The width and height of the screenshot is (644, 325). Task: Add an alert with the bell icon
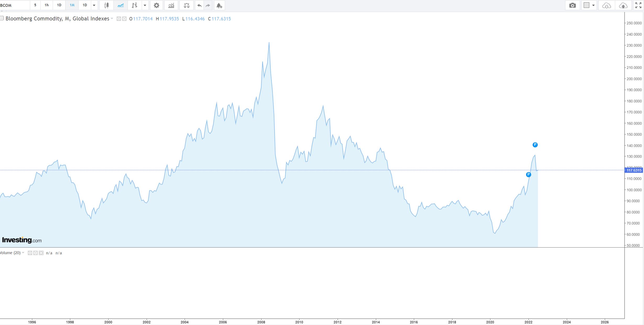219,5
